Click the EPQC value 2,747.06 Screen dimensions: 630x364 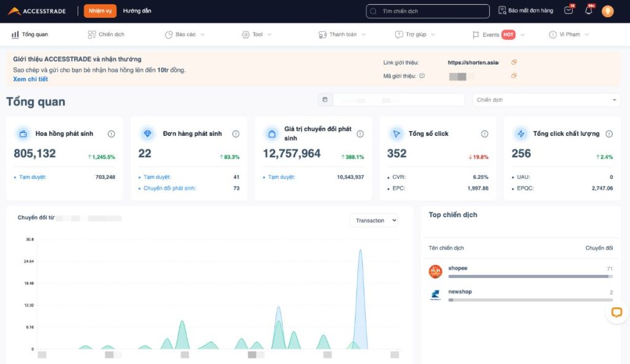[602, 188]
